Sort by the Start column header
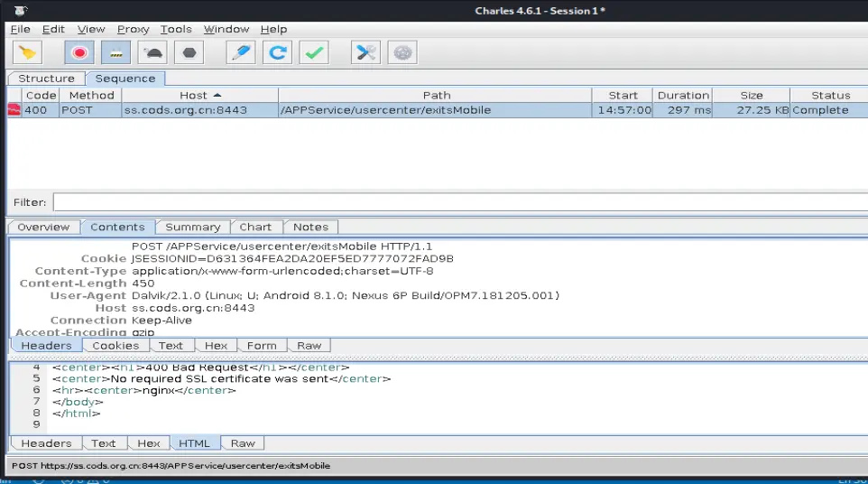The width and height of the screenshot is (868, 484). click(x=623, y=95)
